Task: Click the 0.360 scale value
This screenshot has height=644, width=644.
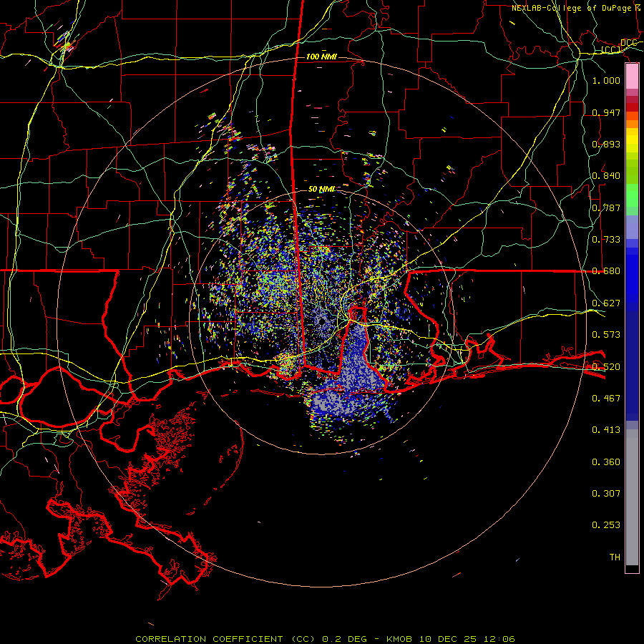Action: coord(606,462)
